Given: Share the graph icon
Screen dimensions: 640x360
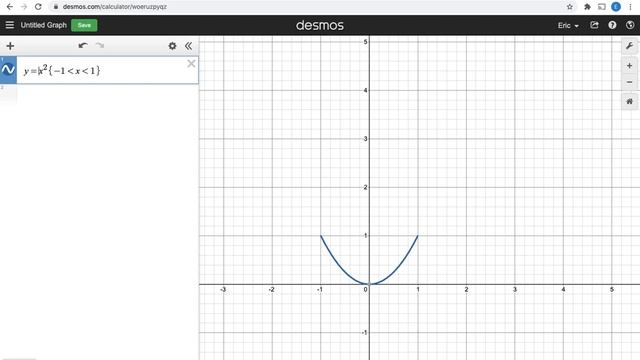Looking at the screenshot, I should [594, 25].
